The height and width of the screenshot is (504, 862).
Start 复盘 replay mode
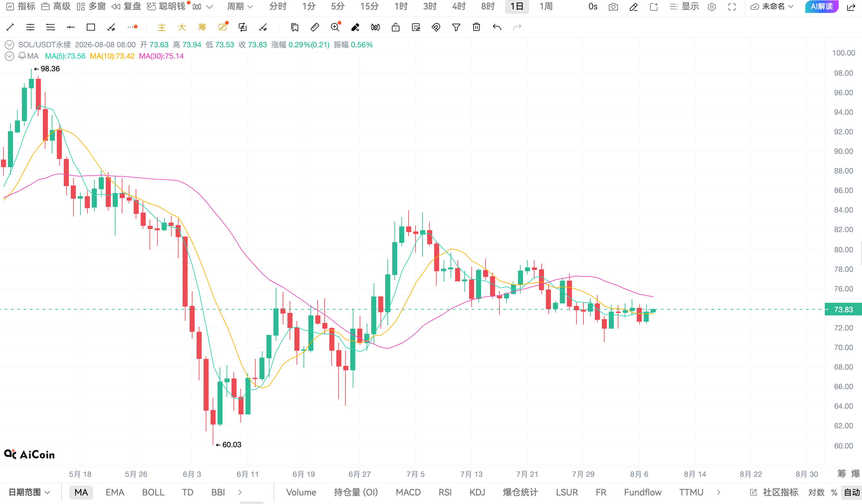[126, 7]
